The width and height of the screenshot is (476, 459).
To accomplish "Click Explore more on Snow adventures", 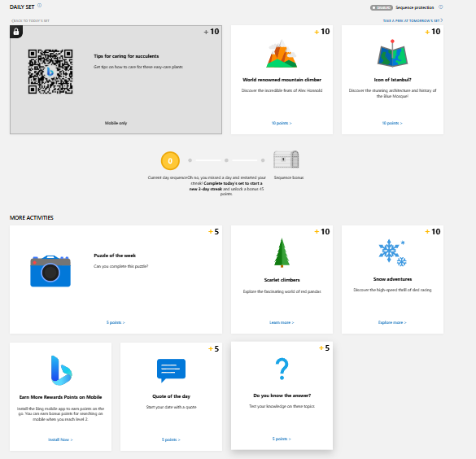I will (x=392, y=322).
